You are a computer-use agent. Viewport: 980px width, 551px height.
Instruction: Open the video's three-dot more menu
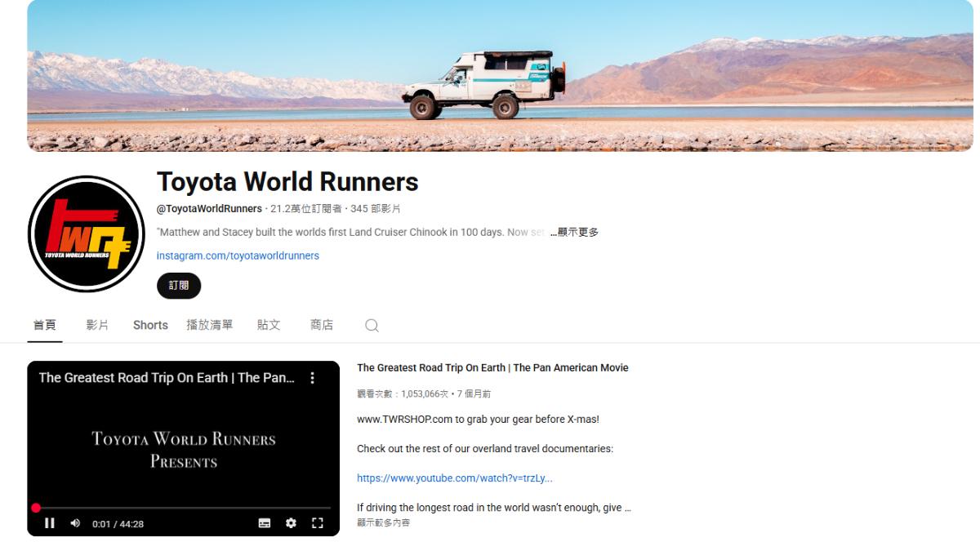coord(312,378)
